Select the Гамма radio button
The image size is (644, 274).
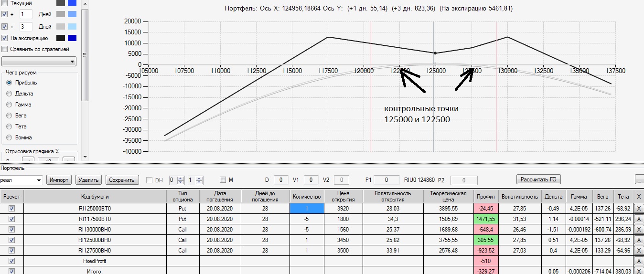pos(9,105)
